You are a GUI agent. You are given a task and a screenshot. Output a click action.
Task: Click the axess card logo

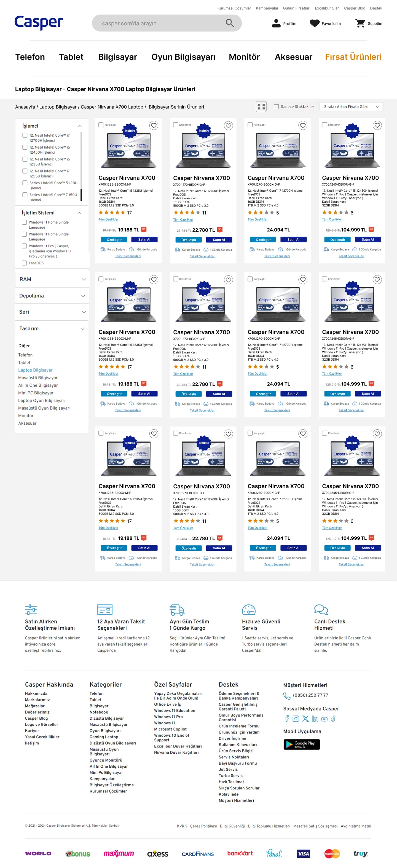157,853
